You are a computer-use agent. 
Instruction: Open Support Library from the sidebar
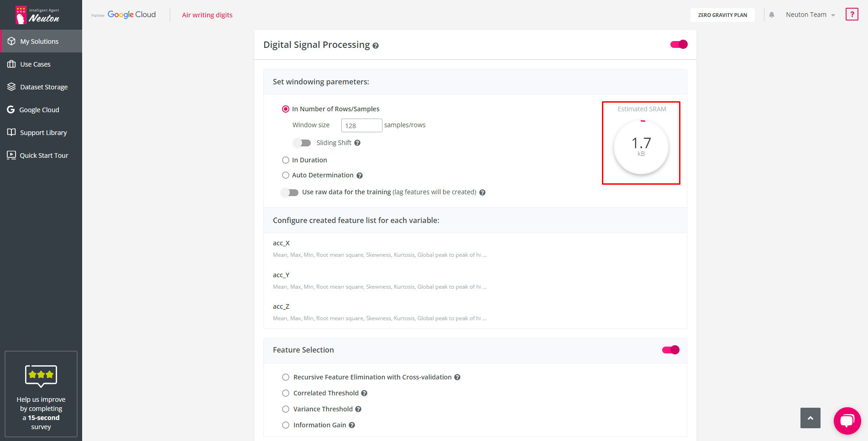41,132
